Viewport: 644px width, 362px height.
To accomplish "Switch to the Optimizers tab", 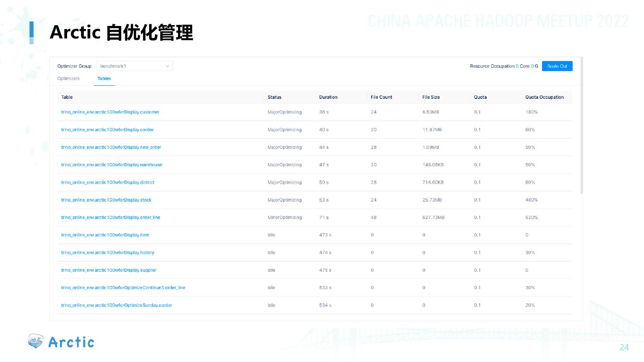I will [68, 79].
